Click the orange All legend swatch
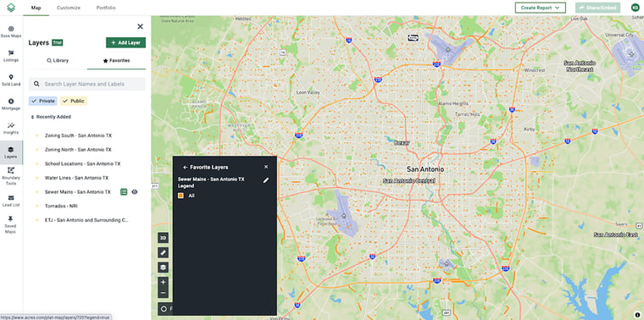Image resolution: width=644 pixels, height=320 pixels. pos(180,196)
